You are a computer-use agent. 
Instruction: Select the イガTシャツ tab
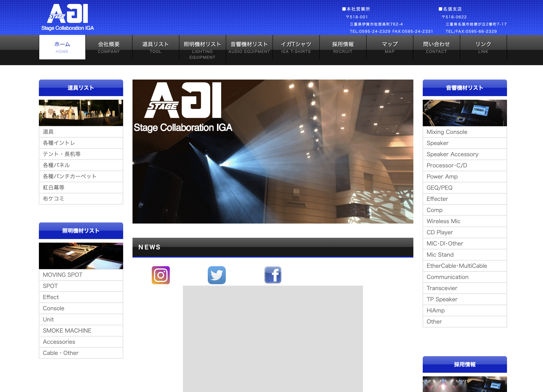point(295,47)
